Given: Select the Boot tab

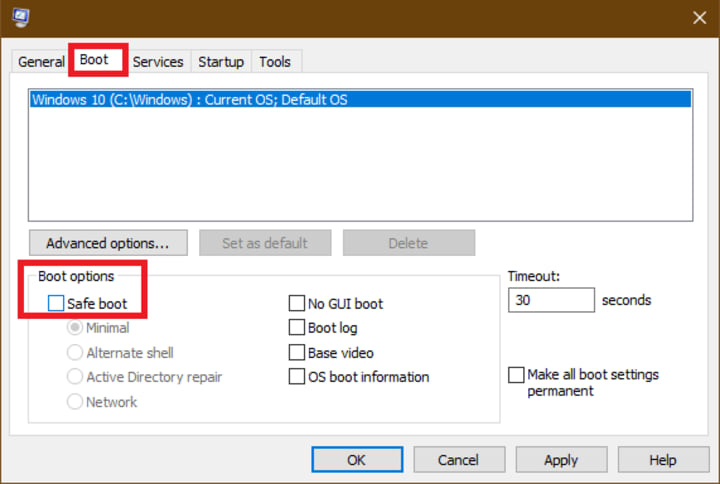Looking at the screenshot, I should click(x=95, y=60).
